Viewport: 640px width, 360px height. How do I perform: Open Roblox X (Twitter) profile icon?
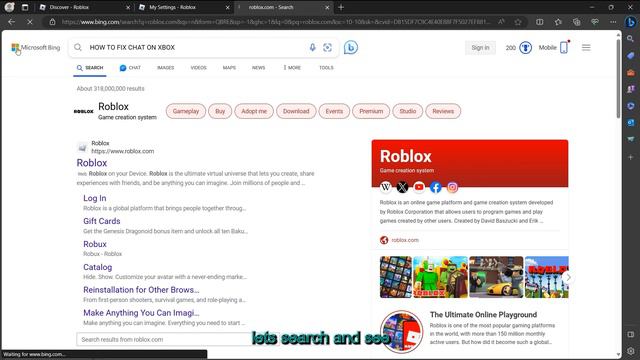[x=402, y=187]
